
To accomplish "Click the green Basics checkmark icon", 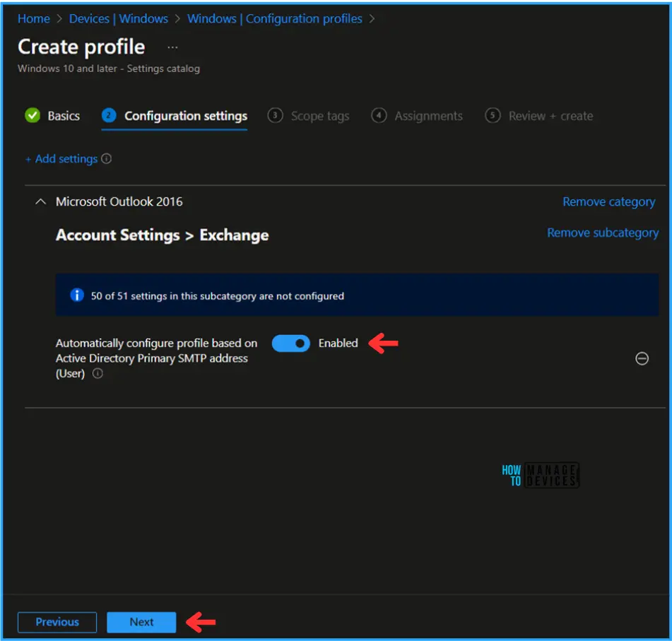I will (33, 115).
